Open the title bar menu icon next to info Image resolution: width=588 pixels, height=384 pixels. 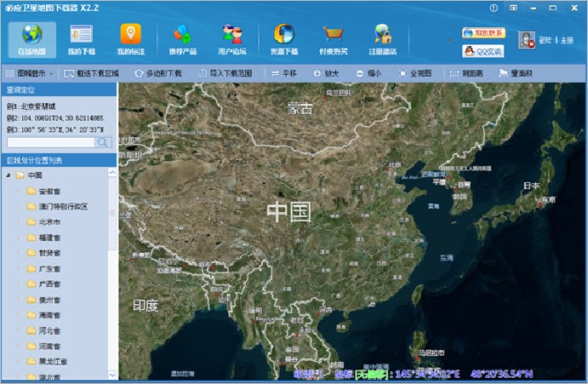(513, 8)
